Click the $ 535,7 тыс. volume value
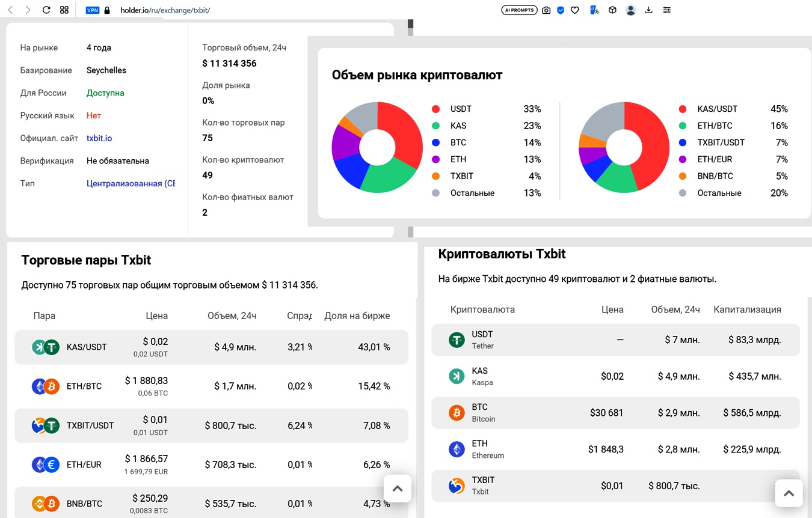Viewport: 812px width, 518px height. pos(230,504)
